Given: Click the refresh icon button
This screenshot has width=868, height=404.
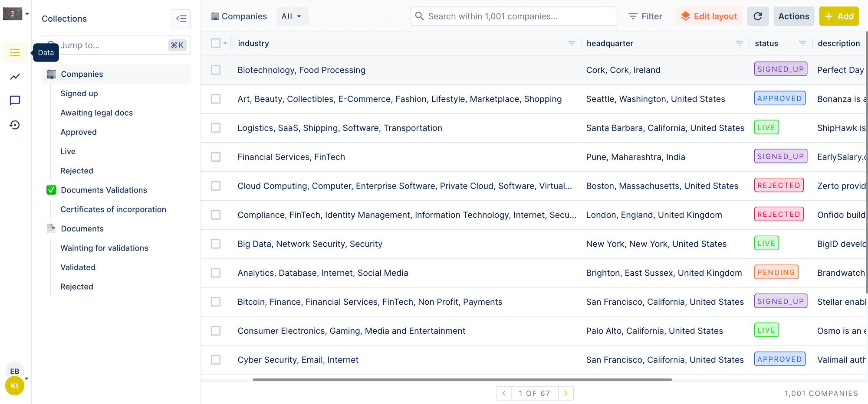Looking at the screenshot, I should tap(758, 16).
